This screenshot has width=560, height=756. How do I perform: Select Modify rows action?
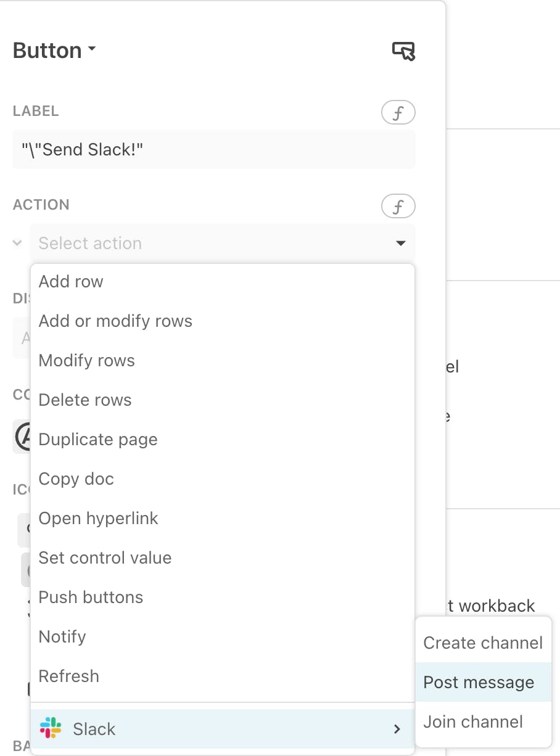coord(222,361)
